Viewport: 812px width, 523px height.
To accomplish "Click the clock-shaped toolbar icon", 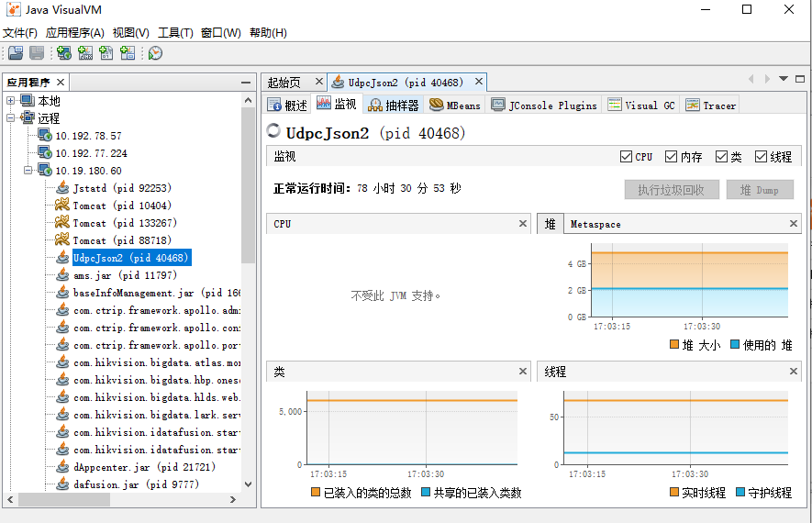I will [155, 53].
